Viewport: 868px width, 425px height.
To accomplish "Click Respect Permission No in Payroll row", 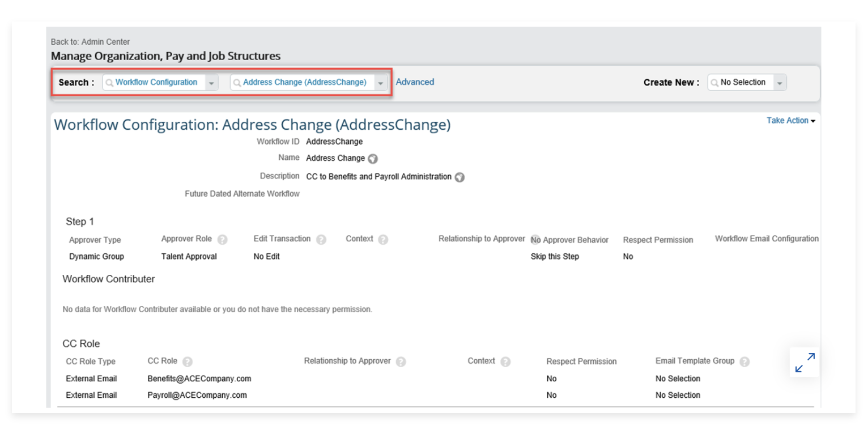I will [x=551, y=395].
